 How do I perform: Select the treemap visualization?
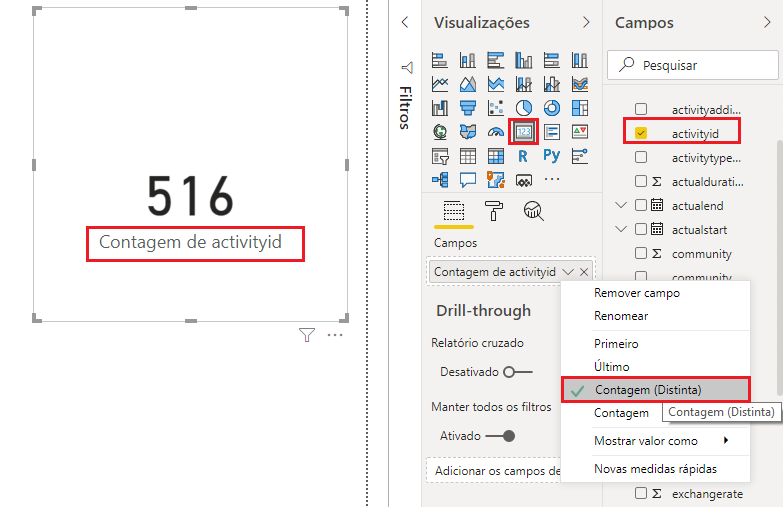click(579, 108)
